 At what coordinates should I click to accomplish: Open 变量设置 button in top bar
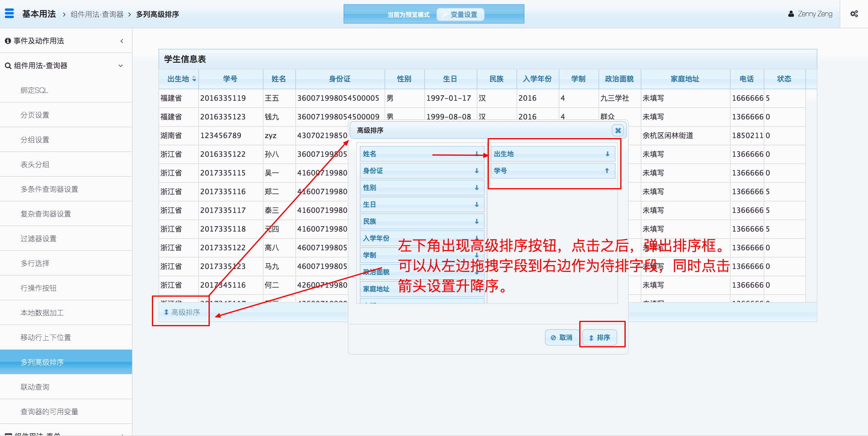click(460, 14)
